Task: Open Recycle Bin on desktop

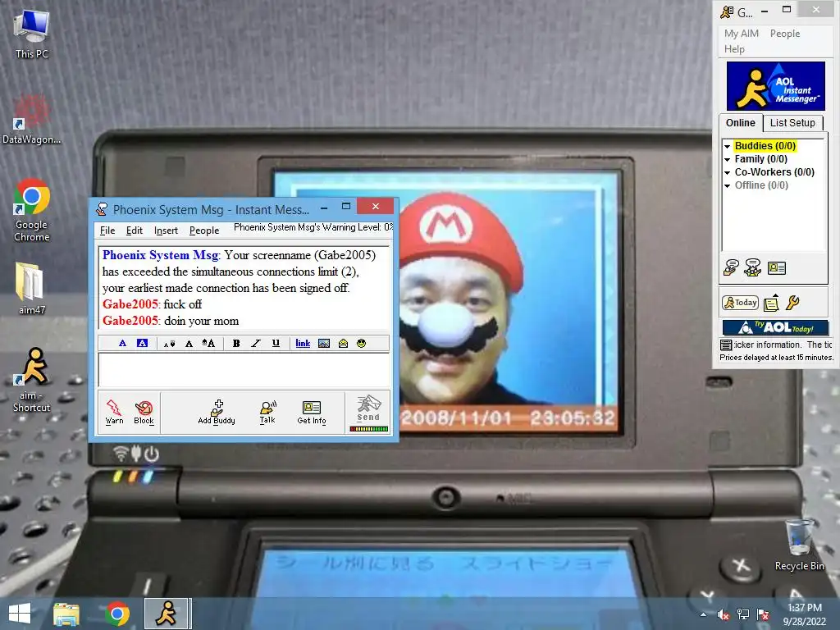Action: [x=799, y=545]
